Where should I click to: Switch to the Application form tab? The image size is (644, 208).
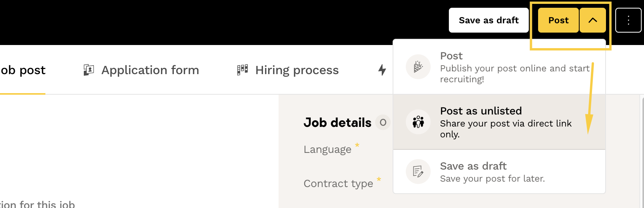point(150,70)
